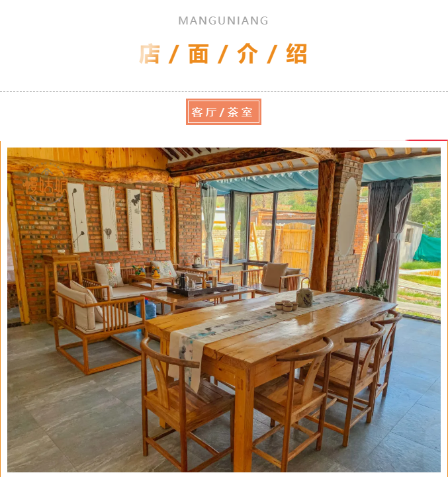The width and height of the screenshot is (448, 477).
Task: Click the 慢姑娘 watermark logo
Action: [x=46, y=184]
